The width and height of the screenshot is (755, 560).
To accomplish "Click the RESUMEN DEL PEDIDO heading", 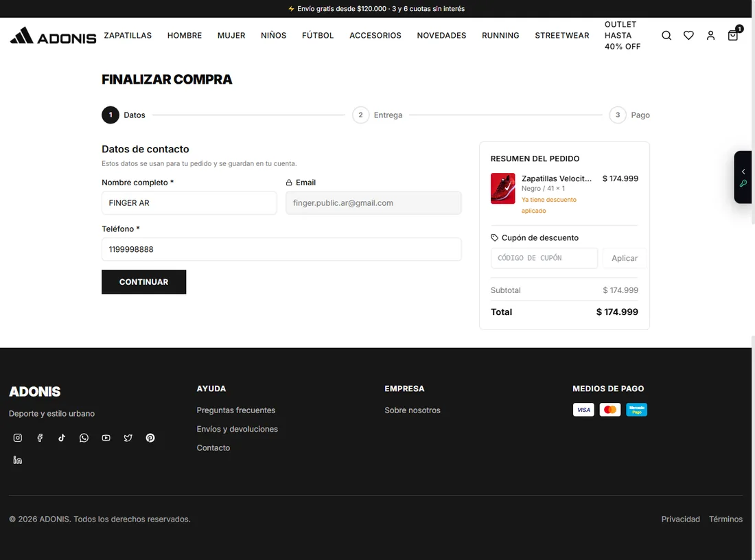I will 535,159.
